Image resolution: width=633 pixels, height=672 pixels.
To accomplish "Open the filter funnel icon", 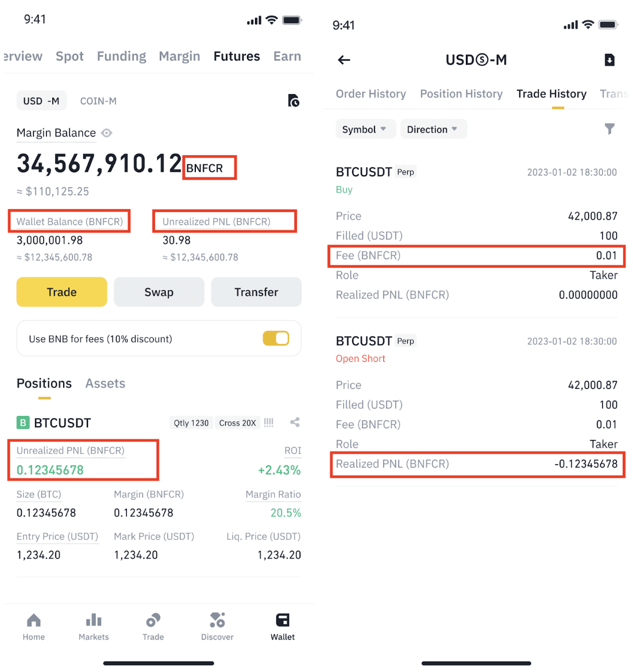I will coord(609,129).
